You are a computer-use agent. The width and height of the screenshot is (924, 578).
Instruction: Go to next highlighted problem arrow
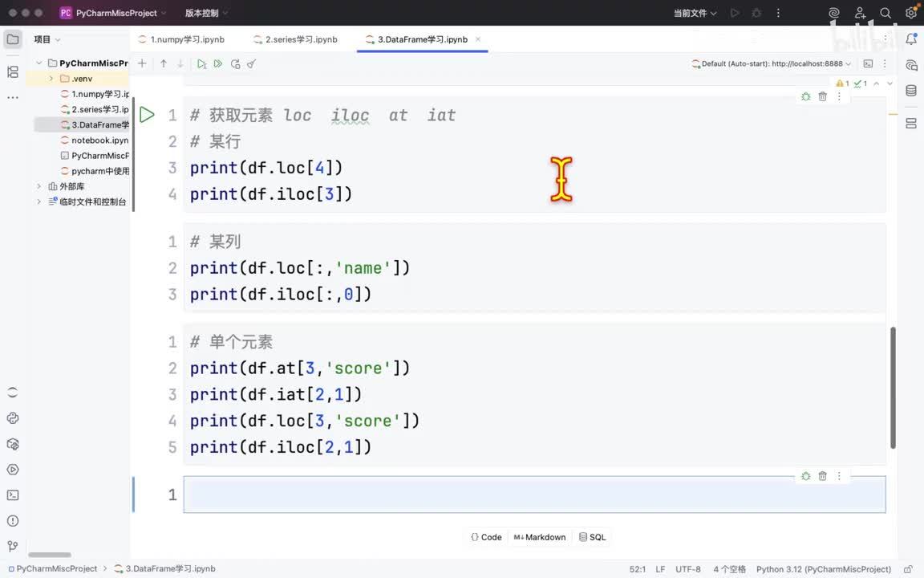point(890,83)
